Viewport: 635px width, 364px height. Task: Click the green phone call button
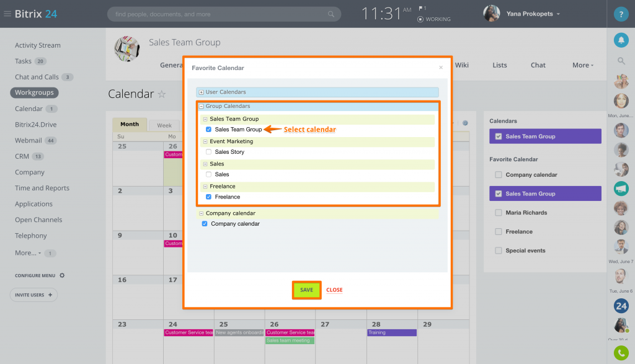[x=621, y=353]
